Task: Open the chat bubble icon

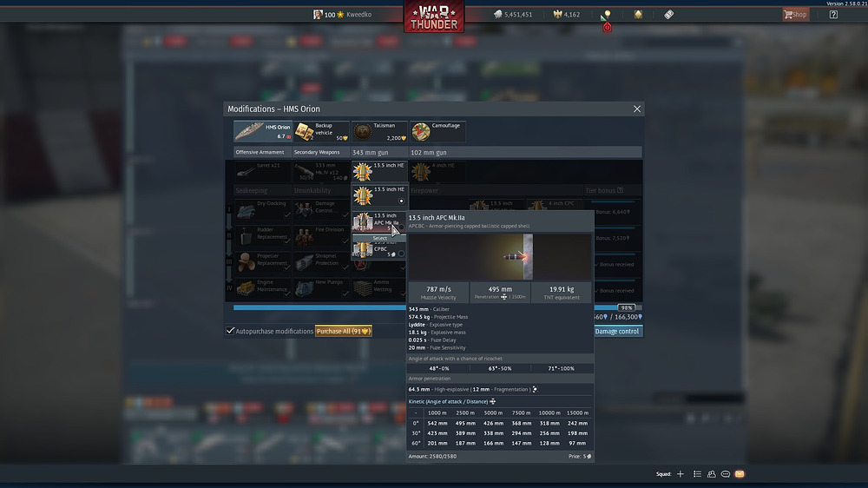Action: [x=725, y=474]
